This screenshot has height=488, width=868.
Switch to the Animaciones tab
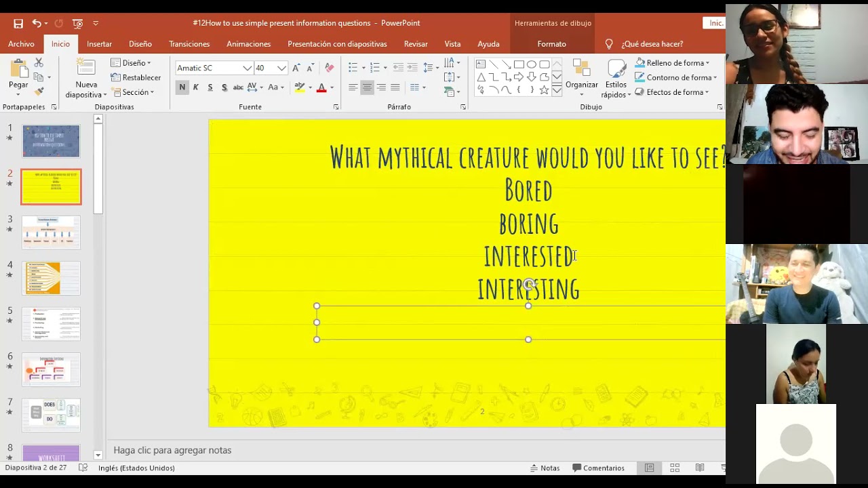click(248, 44)
